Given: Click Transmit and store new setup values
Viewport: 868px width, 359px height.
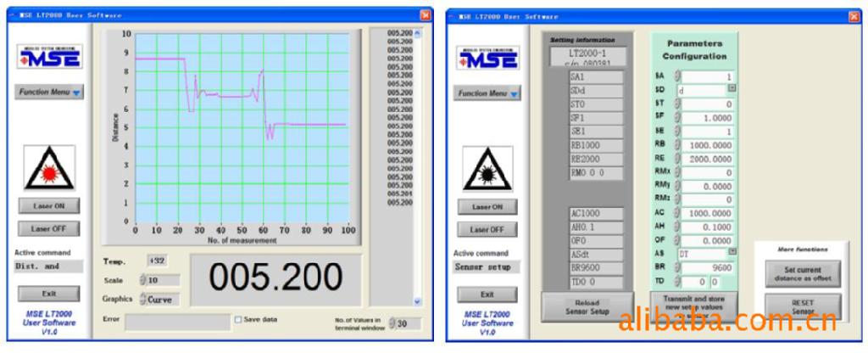Looking at the screenshot, I should tap(693, 304).
